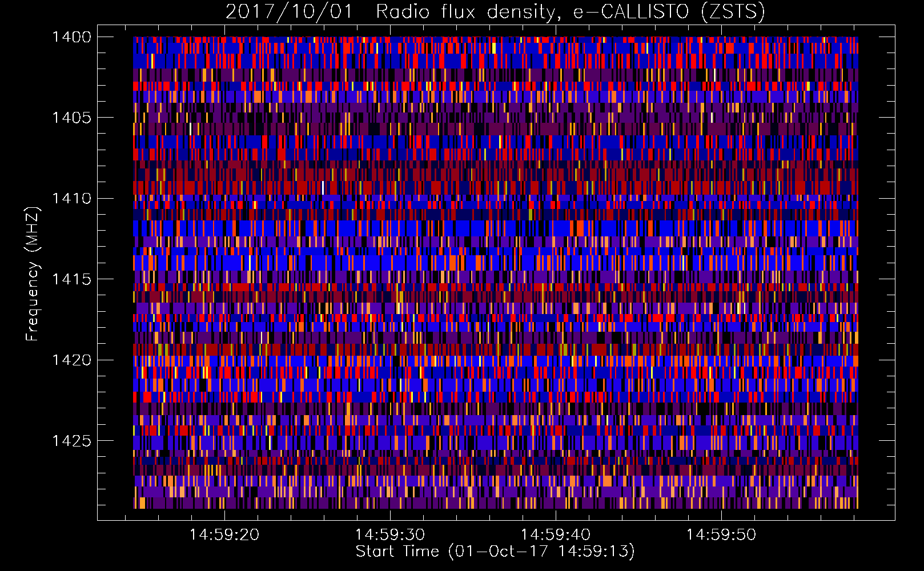This screenshot has height=571, width=924.
Task: Click the plot title mentioning e-CALLISTO (ZSTS)
Action: pyautogui.click(x=495, y=11)
